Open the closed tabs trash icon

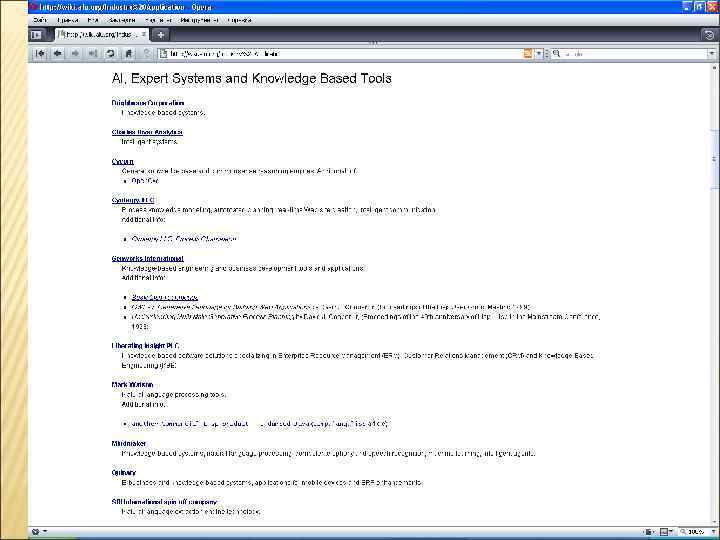pos(709,35)
